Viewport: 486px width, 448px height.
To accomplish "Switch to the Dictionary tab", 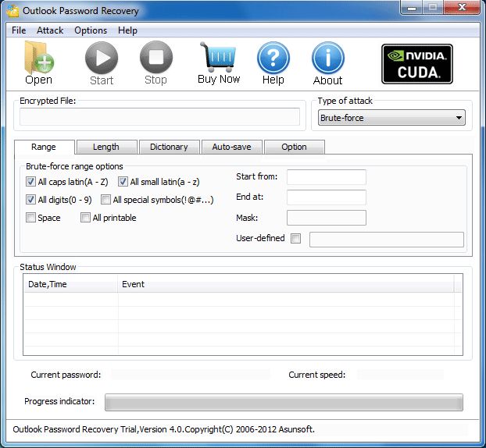I will click(169, 147).
